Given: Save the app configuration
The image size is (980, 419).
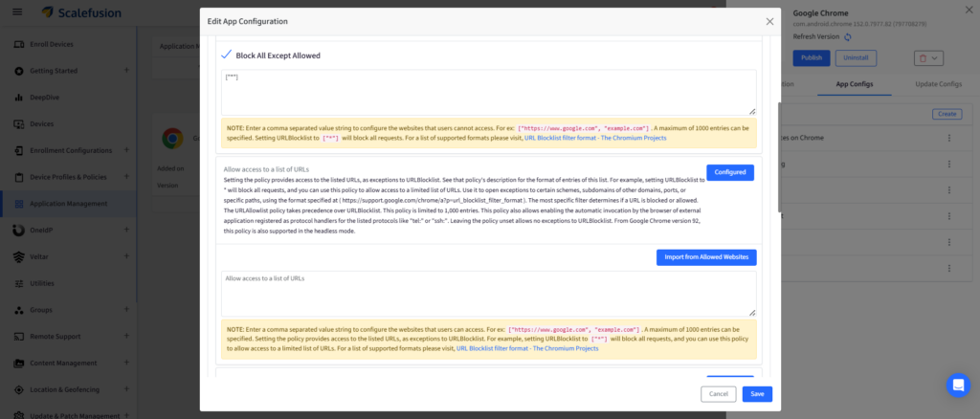Looking at the screenshot, I should coord(757,394).
